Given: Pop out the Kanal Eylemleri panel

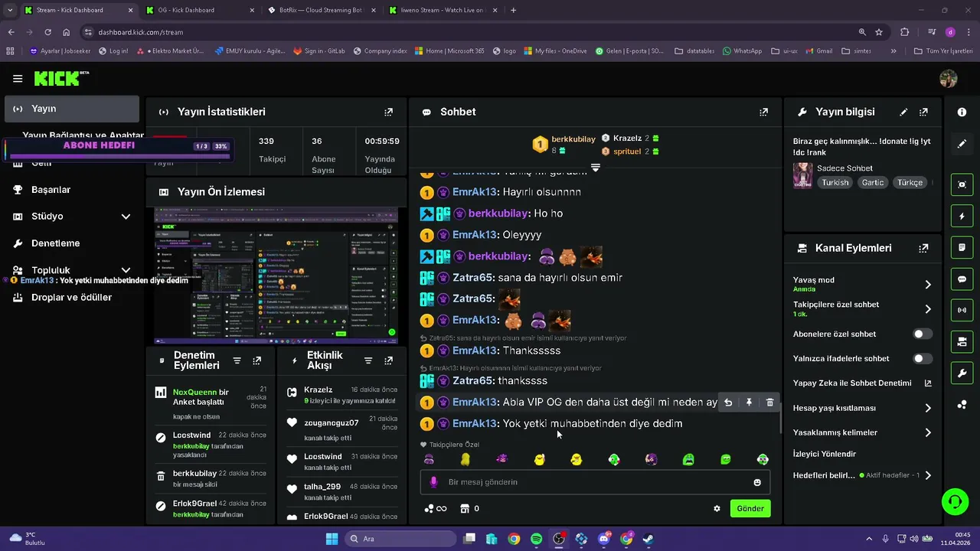Looking at the screenshot, I should 923,248.
